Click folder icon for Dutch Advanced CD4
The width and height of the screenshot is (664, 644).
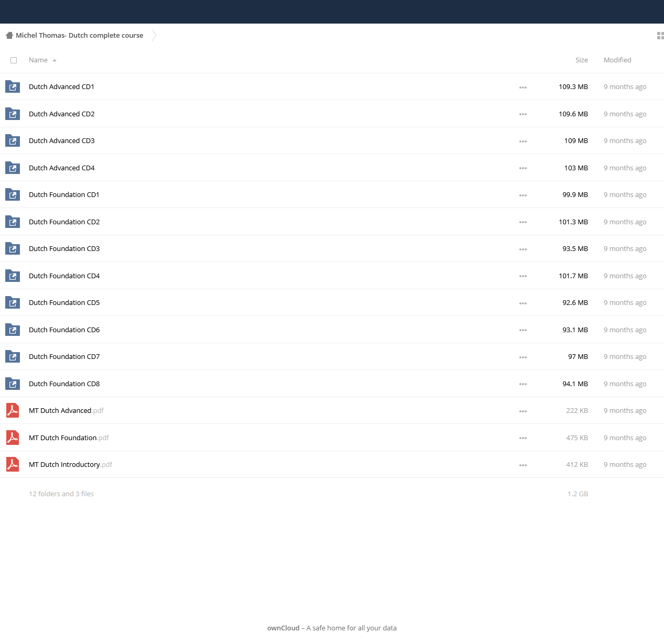[13, 168]
